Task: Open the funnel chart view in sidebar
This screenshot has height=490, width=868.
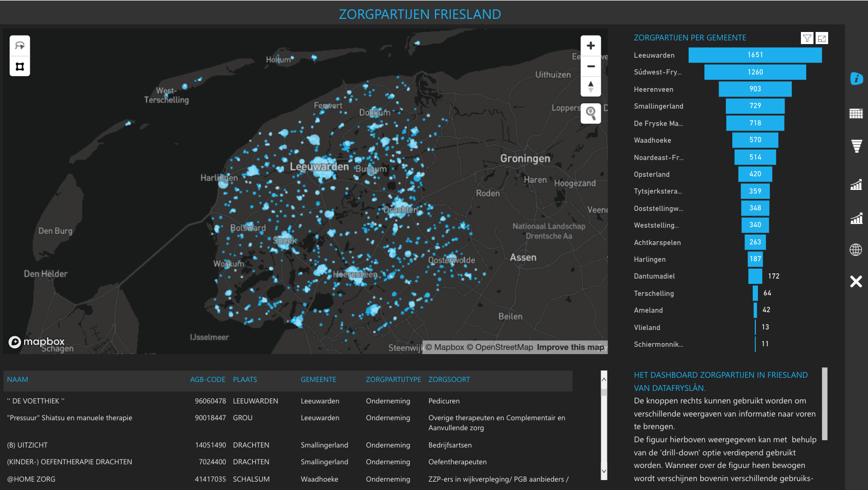Action: click(856, 146)
